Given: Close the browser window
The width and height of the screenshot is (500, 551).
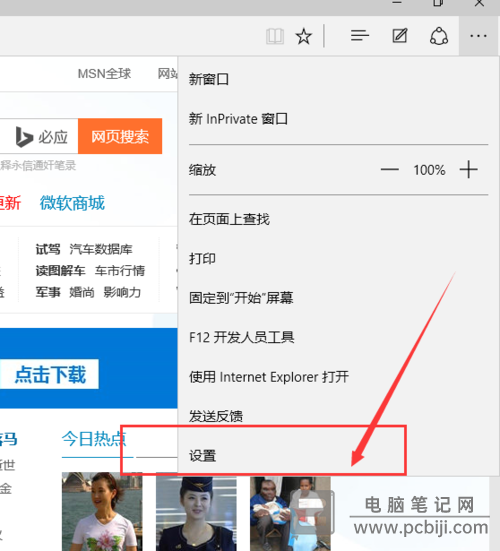Looking at the screenshot, I should 479,4.
